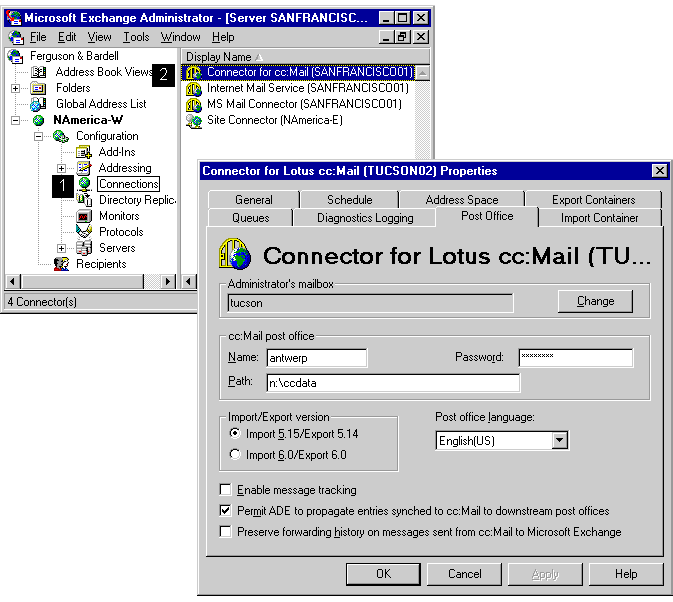Click the Protocols icon

click(84, 232)
